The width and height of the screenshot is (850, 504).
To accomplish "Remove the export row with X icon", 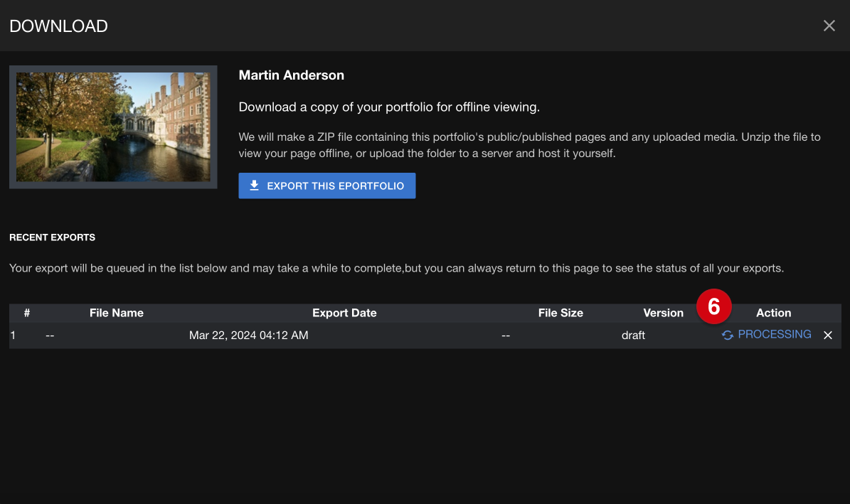I will (828, 336).
